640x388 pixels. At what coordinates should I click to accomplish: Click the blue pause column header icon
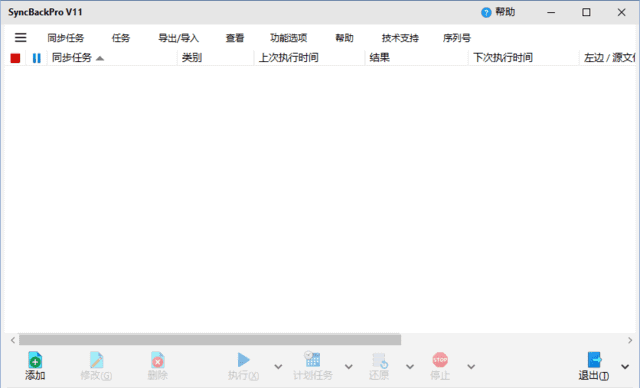37,58
